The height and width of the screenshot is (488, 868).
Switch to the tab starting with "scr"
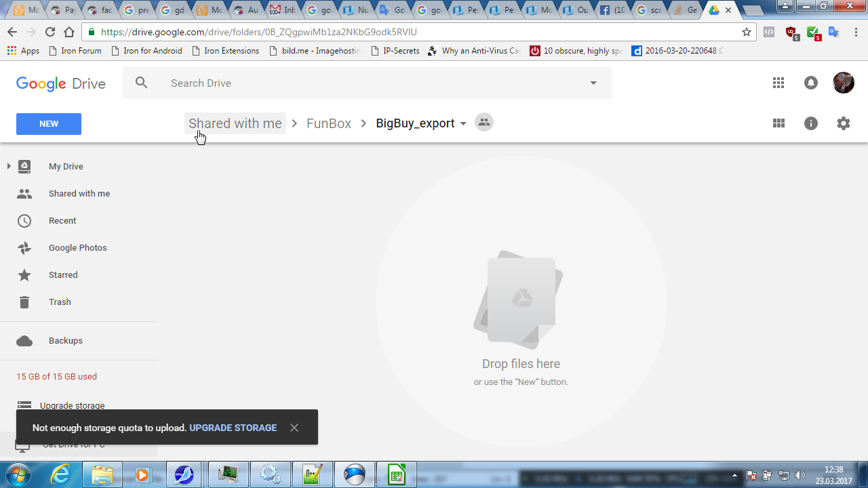[x=649, y=10]
